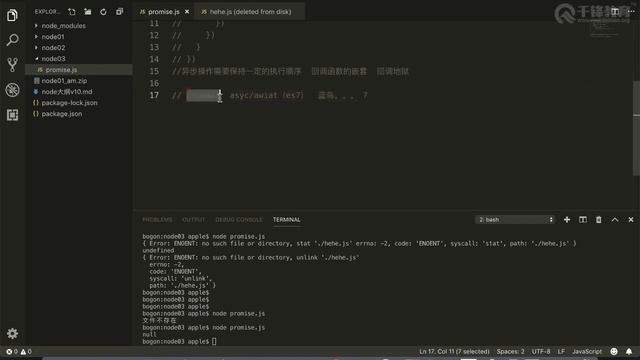
Task: Add a new terminal instance
Action: pos(567,220)
